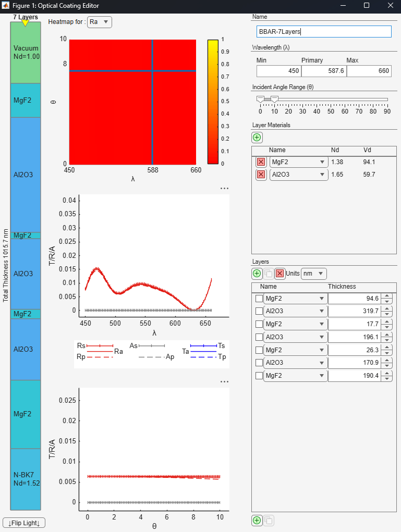
Task: Click the 319.7 thickness field
Action: tap(355, 311)
